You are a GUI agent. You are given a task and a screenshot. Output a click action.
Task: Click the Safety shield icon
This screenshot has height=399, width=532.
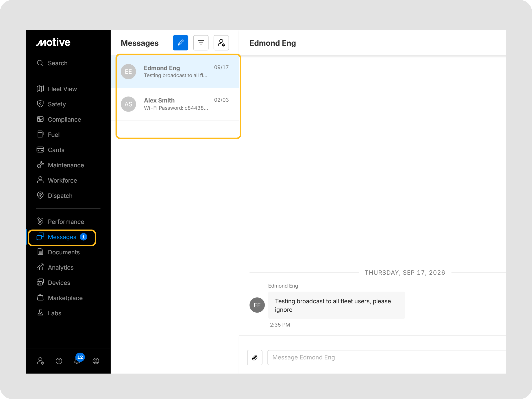[x=40, y=104]
